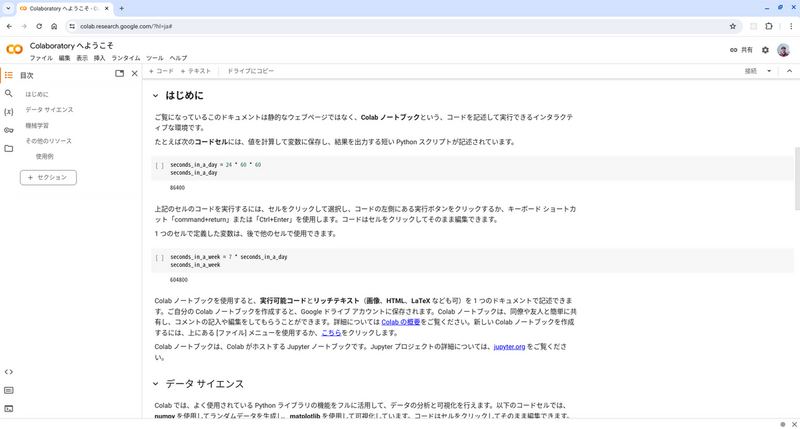Open the Colab の概要 link
Viewport: 800px width, 429px height.
401,322
